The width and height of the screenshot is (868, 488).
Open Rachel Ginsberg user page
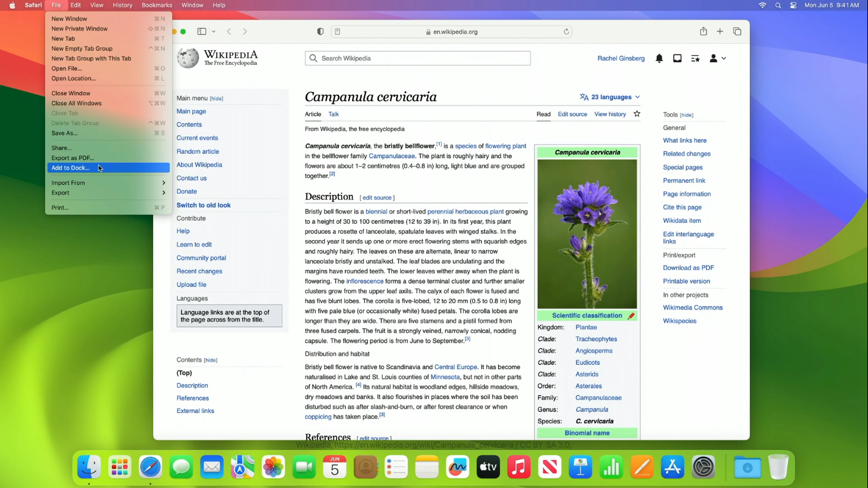coord(621,58)
